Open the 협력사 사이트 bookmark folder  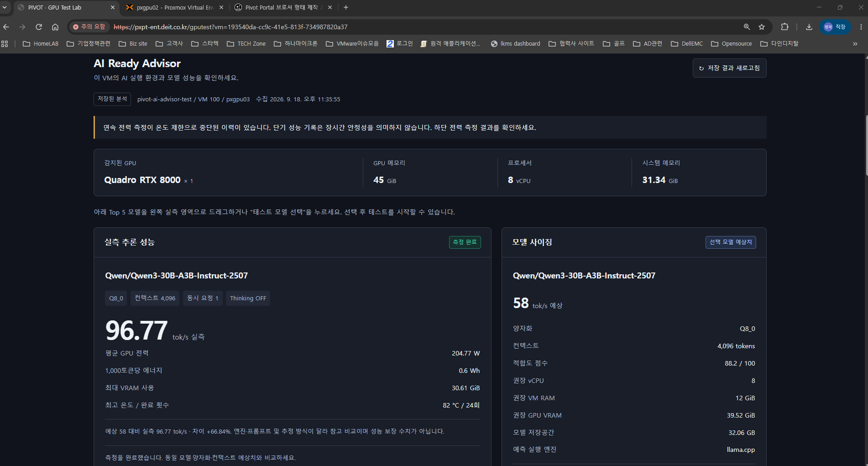(571, 44)
